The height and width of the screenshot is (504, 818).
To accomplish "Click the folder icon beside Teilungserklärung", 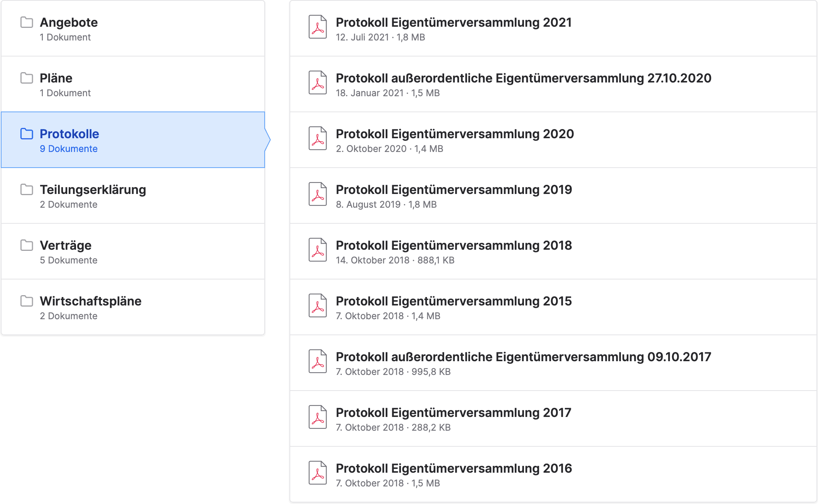I will (x=26, y=190).
